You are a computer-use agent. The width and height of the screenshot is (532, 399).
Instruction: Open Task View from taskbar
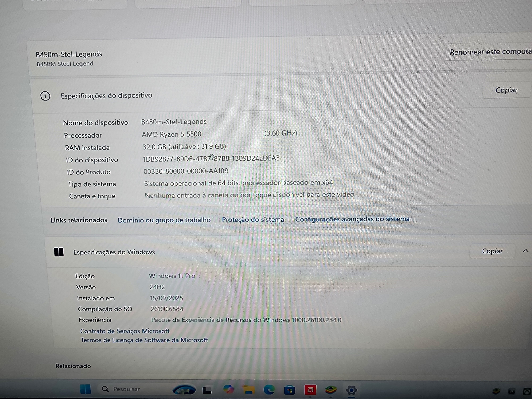(207, 390)
